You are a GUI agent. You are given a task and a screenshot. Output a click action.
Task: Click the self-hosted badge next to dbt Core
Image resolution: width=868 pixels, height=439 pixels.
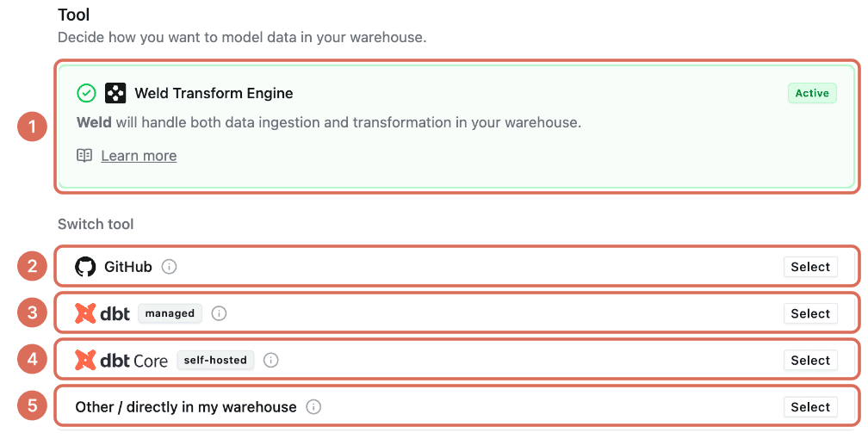[x=215, y=360]
